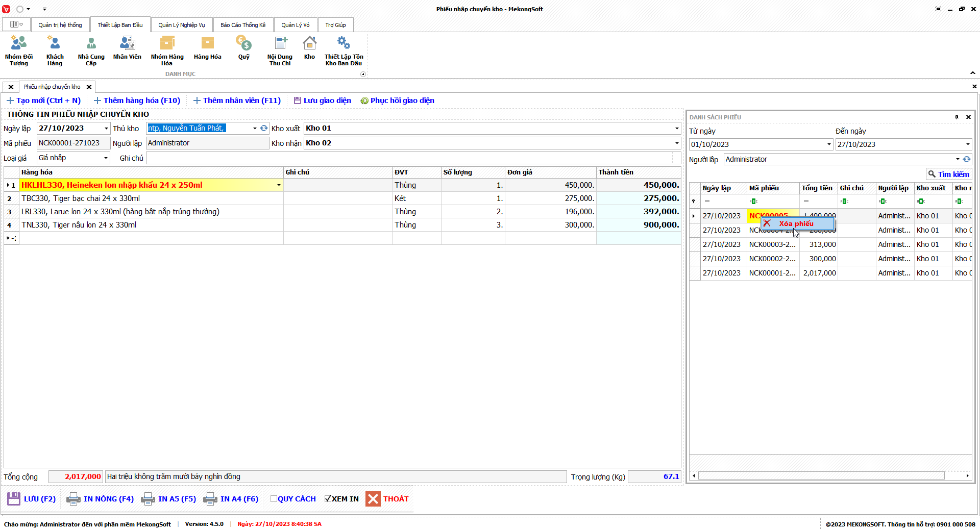This screenshot has width=980, height=529.
Task: Enable the QUY CÁCH checkbox
Action: [x=274, y=499]
